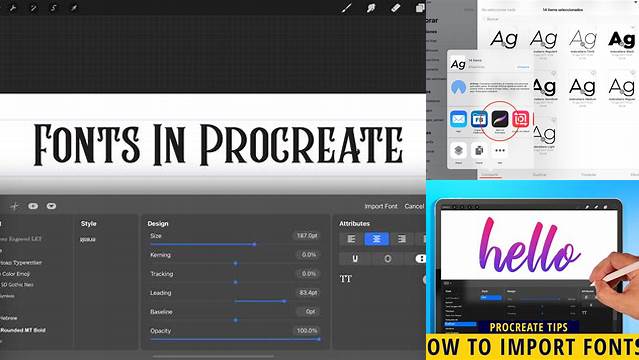The height and width of the screenshot is (360, 639).
Task: Click the black-weight Ag font thumbnail
Action: tap(621, 40)
